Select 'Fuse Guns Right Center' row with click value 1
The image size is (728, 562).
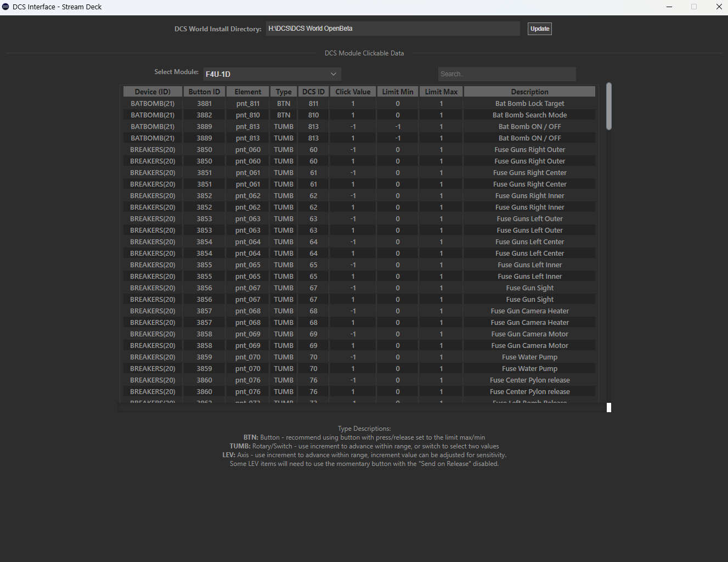click(x=359, y=184)
